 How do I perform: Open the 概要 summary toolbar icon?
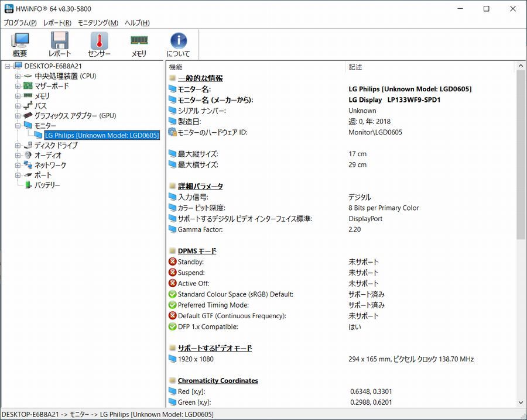tap(20, 40)
